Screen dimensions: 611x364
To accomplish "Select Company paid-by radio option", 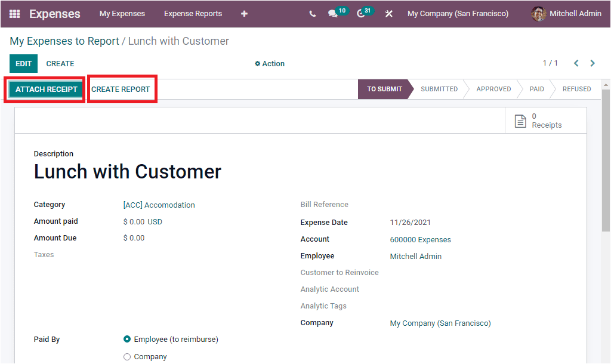I will [127, 357].
